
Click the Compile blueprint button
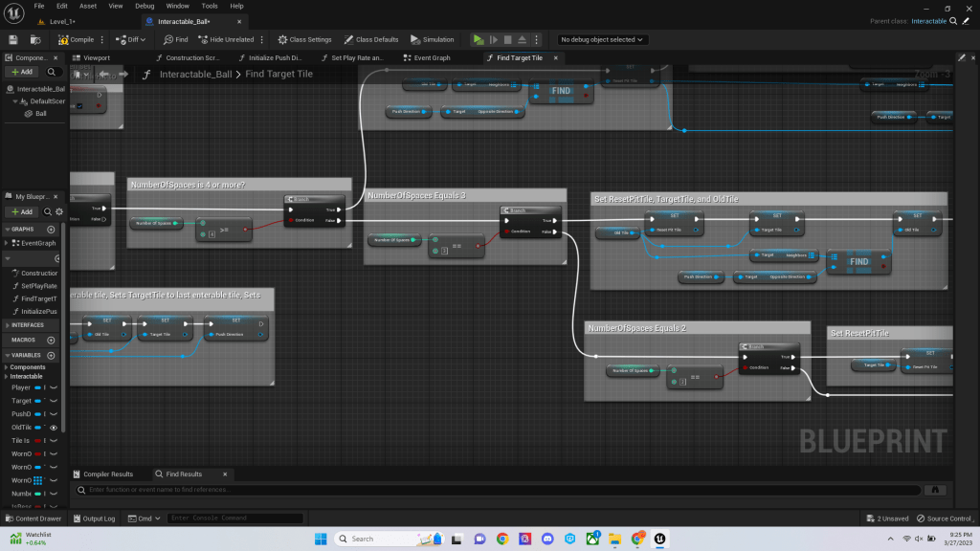(x=77, y=39)
